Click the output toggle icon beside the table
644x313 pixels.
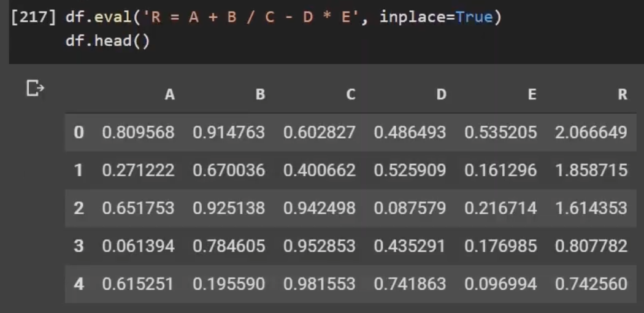point(35,88)
